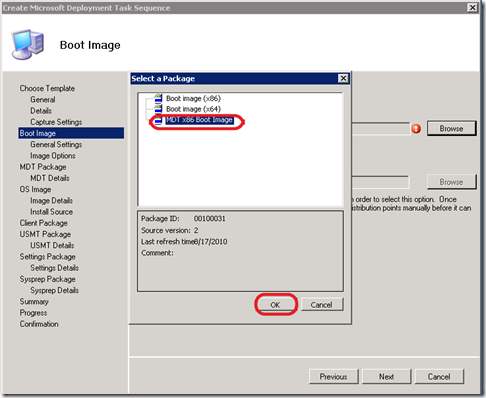Click the Last refresh time 8/17/2010 text

pyautogui.click(x=184, y=242)
